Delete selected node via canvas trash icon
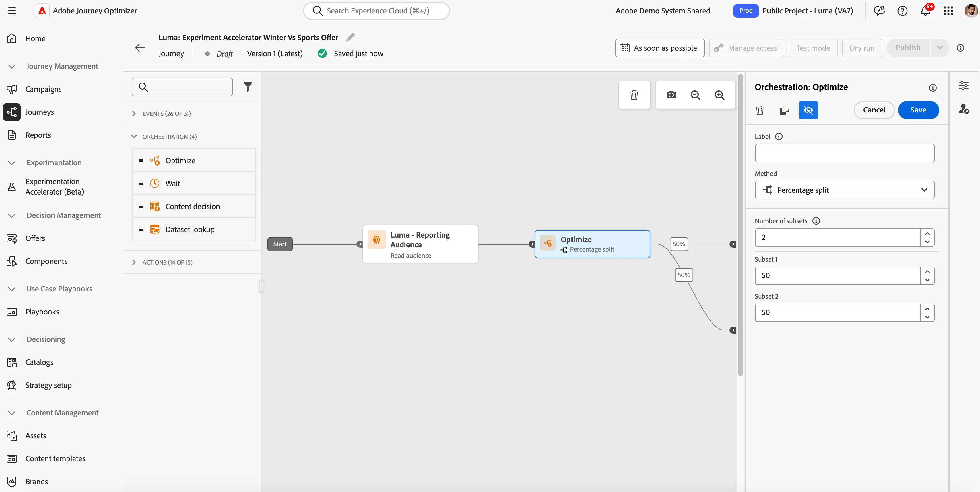 coord(634,95)
